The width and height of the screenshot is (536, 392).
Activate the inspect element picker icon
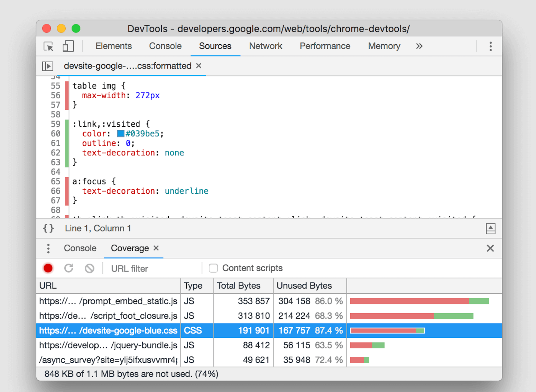coord(49,46)
